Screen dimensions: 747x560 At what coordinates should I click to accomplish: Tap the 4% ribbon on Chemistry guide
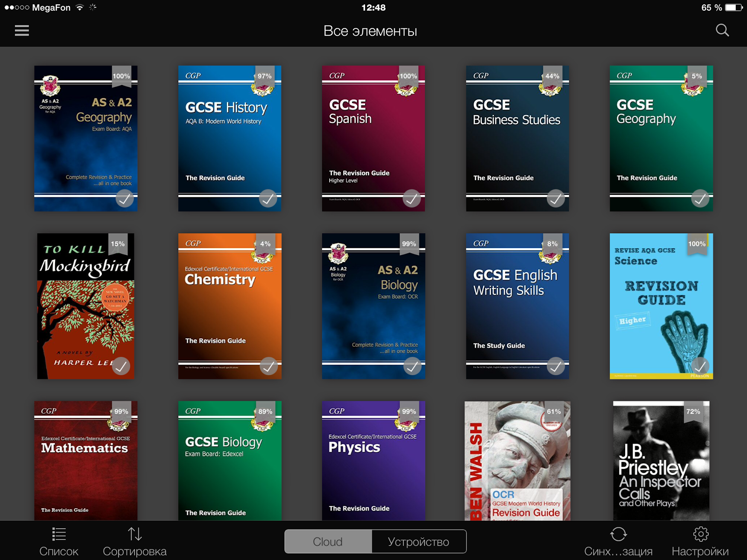[265, 244]
